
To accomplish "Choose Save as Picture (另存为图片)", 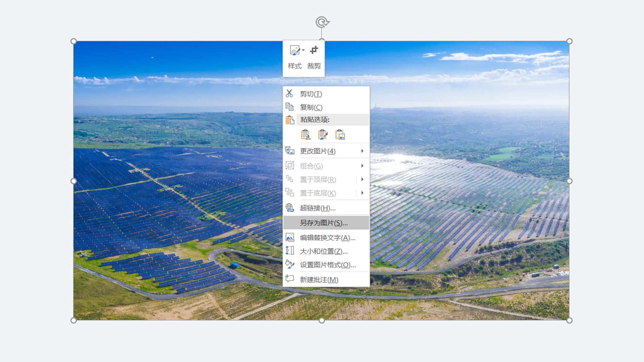I will pyautogui.click(x=326, y=223).
